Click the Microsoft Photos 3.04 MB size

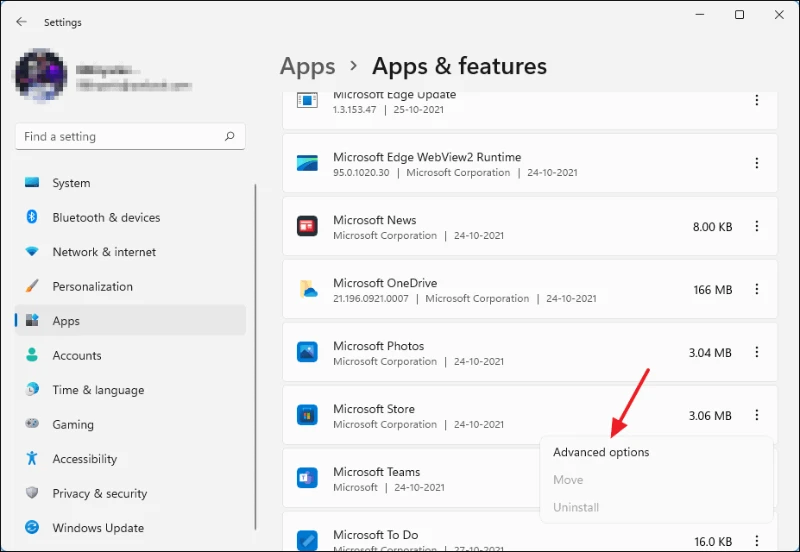click(x=710, y=353)
